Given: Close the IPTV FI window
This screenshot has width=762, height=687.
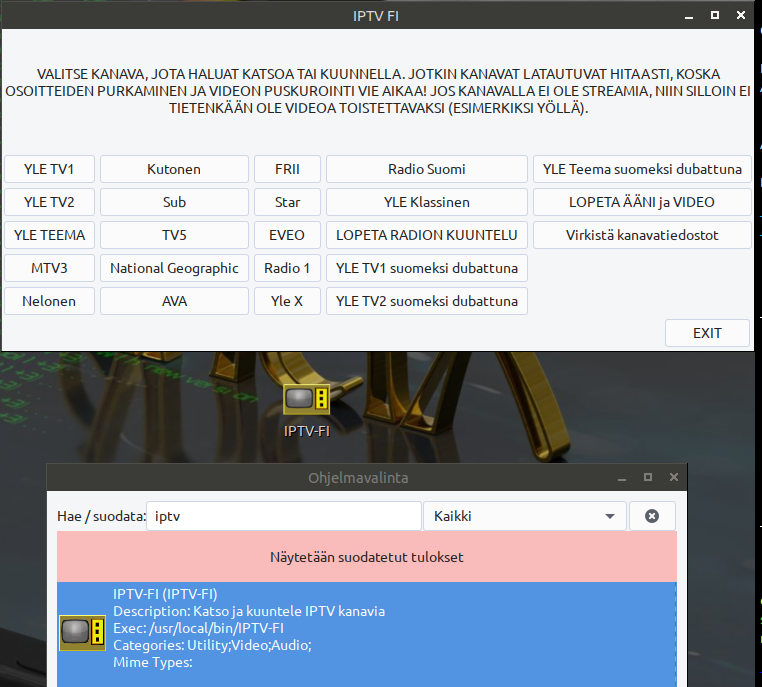Looking at the screenshot, I should pos(741,15).
